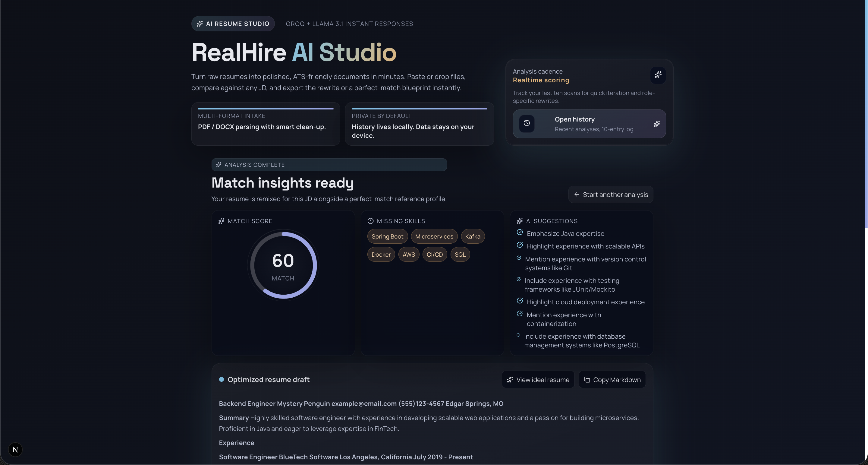868x465 pixels.
Task: Click the sparkles icon in the AI Resume Studio badge
Action: click(200, 24)
